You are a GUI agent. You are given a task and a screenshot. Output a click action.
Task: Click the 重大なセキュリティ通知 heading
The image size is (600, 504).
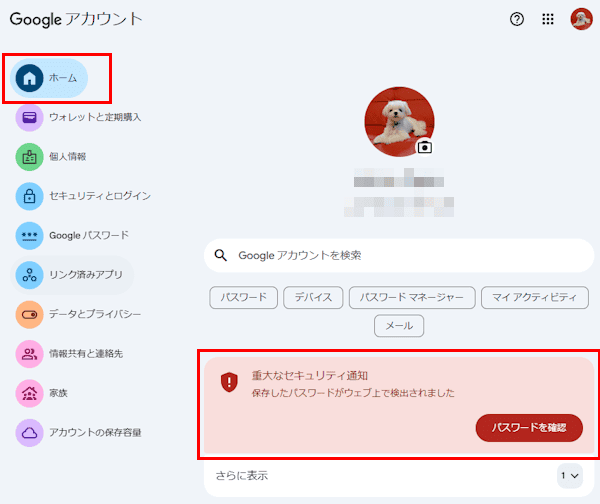tap(310, 376)
